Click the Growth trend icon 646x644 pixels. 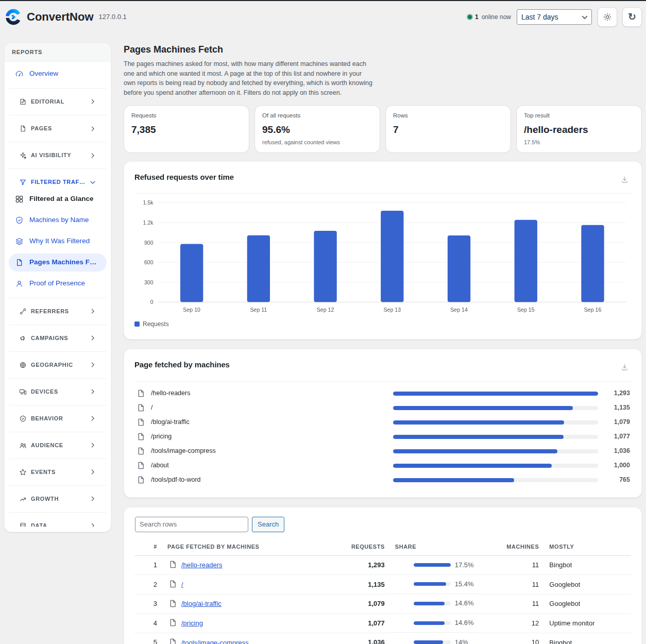coord(23,499)
